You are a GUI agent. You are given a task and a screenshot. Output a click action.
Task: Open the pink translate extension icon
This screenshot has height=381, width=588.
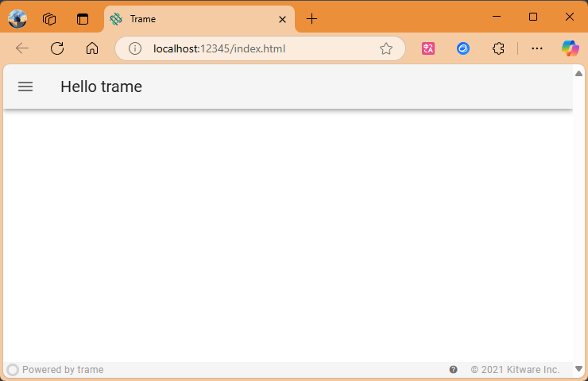click(x=427, y=48)
